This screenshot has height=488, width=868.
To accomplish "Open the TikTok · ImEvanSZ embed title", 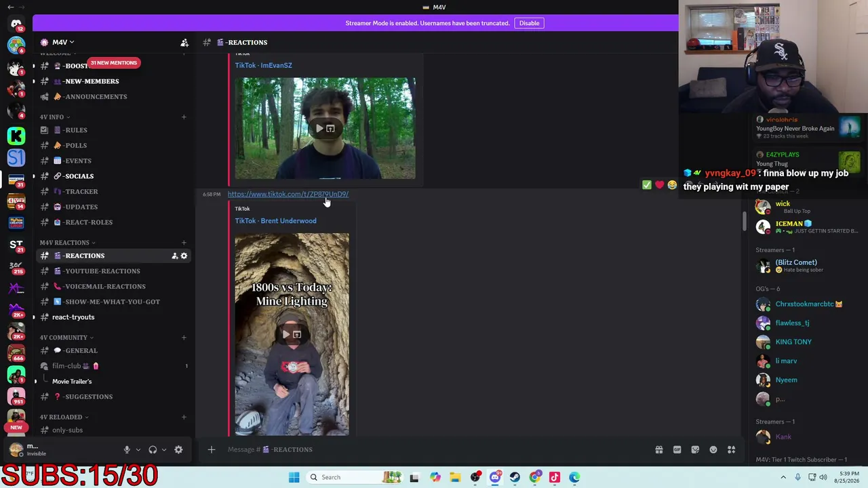I will click(263, 66).
